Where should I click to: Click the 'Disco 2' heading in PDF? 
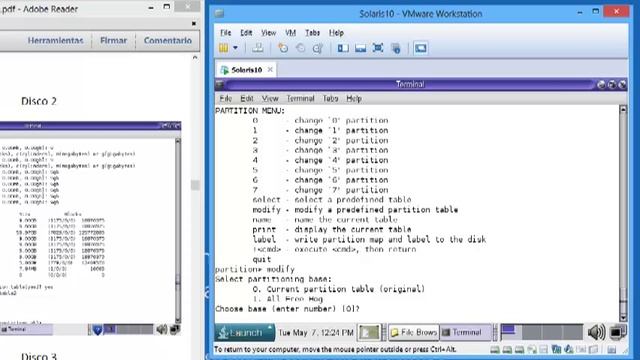pos(39,101)
